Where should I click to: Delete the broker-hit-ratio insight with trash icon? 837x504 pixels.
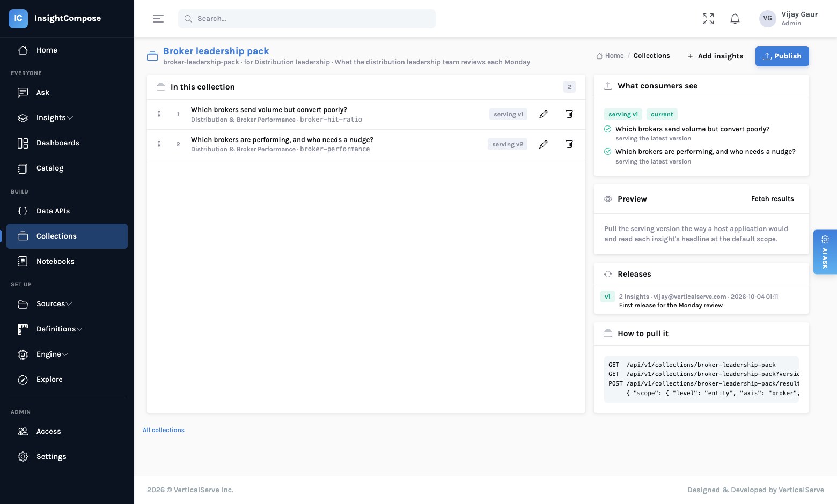pos(569,114)
